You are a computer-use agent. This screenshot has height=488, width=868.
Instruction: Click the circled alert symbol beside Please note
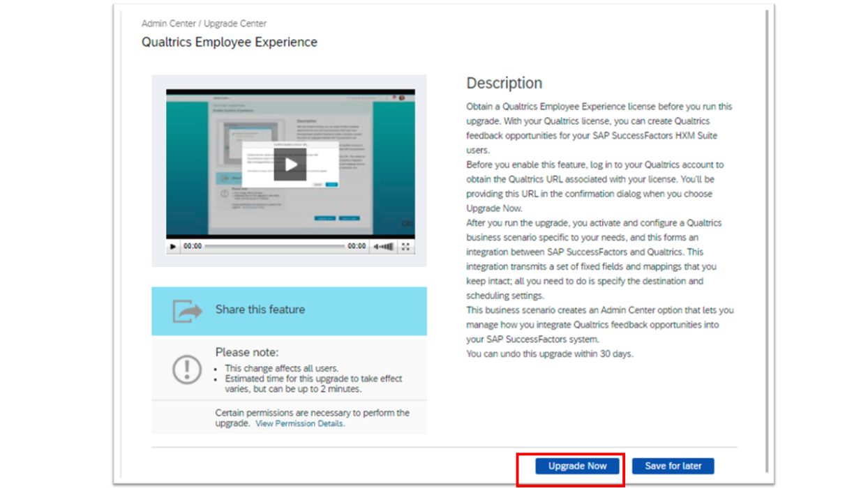[x=183, y=370]
